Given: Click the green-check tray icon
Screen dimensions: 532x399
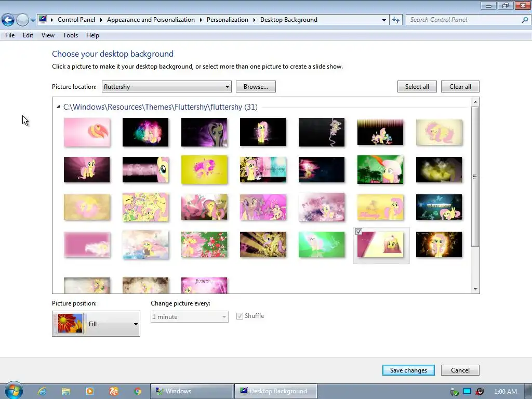Looking at the screenshot, I should (455, 392).
